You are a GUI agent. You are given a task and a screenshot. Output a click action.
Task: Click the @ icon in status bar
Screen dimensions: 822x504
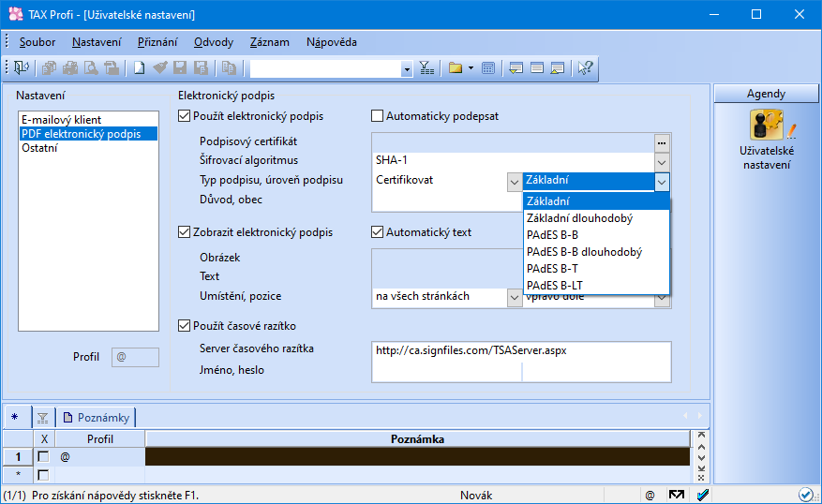tap(650, 495)
